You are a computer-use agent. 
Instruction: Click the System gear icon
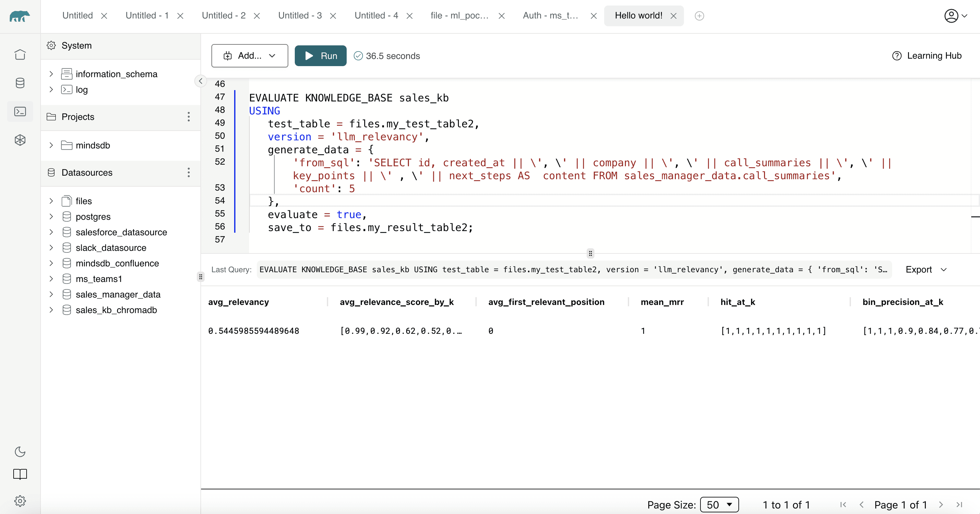51,46
